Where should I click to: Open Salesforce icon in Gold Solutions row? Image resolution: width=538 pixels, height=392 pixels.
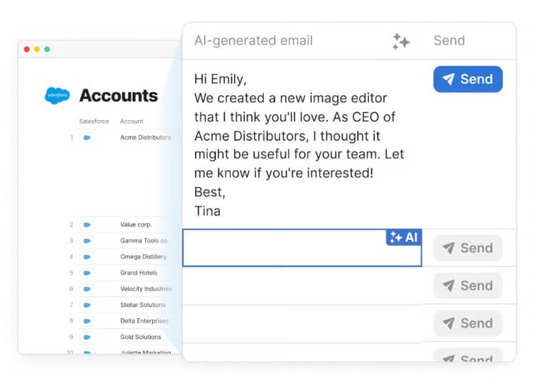coord(87,337)
